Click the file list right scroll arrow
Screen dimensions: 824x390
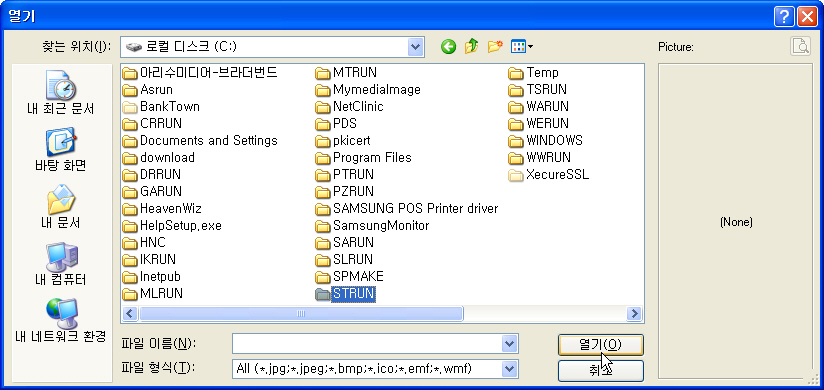(x=635, y=314)
